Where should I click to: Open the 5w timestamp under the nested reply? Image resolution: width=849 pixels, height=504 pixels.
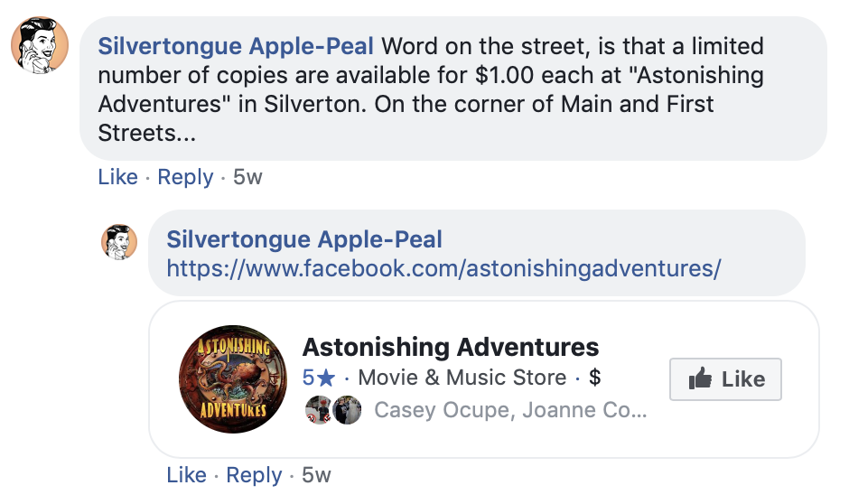316,475
